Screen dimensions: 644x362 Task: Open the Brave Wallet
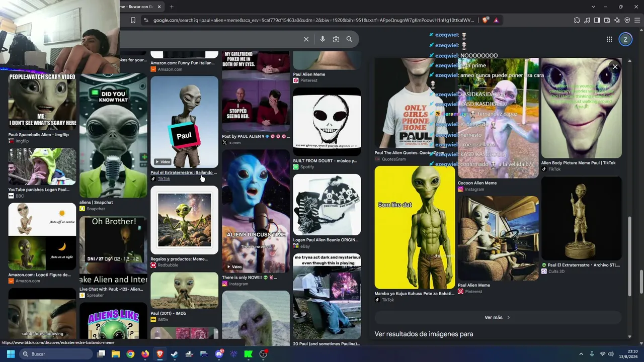tap(607, 20)
